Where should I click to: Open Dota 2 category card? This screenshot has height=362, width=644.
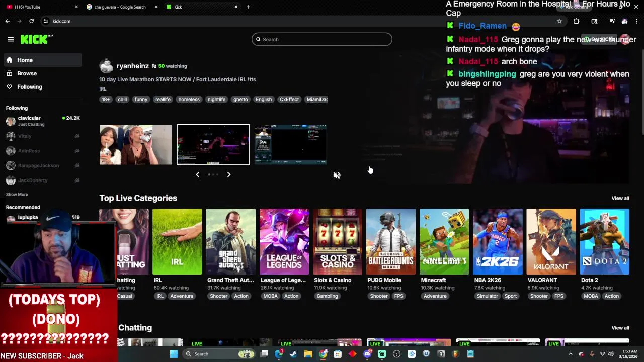click(x=604, y=241)
